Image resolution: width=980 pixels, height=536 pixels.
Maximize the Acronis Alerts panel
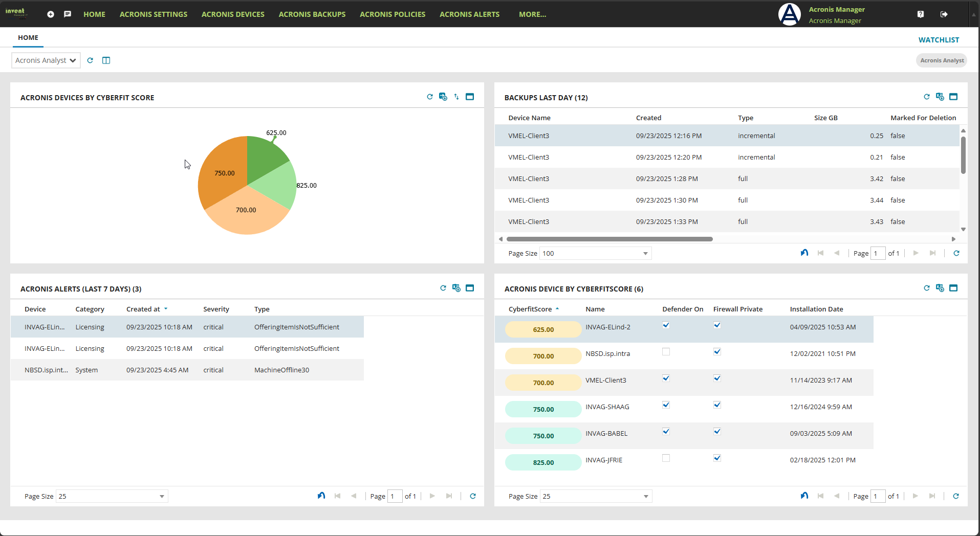470,288
